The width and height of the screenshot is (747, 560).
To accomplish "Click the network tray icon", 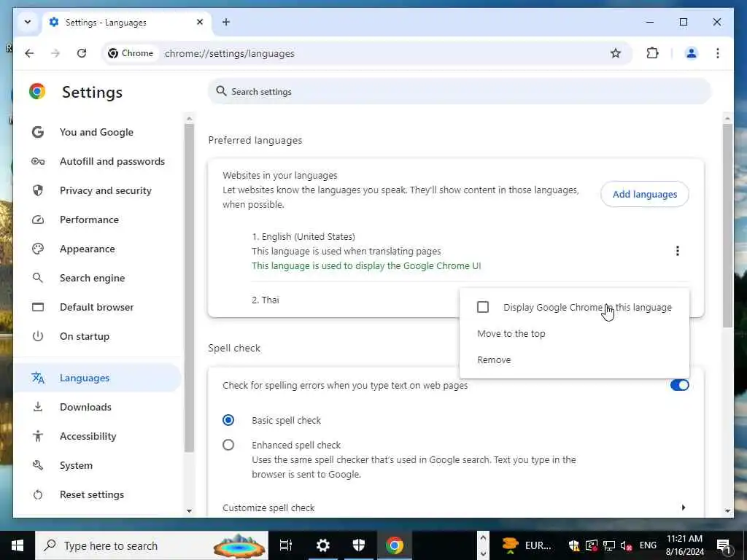I will [609, 545].
